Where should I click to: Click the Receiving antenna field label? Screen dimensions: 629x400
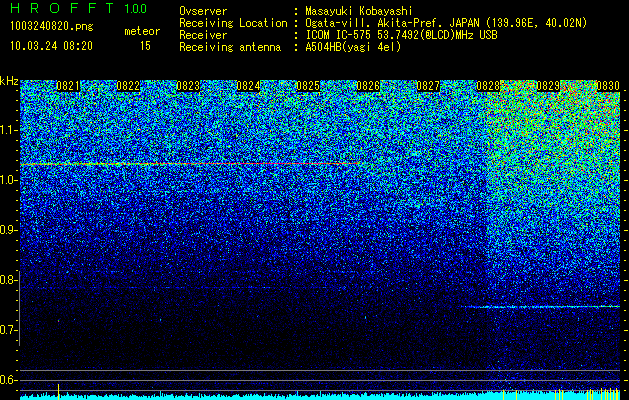click(230, 47)
